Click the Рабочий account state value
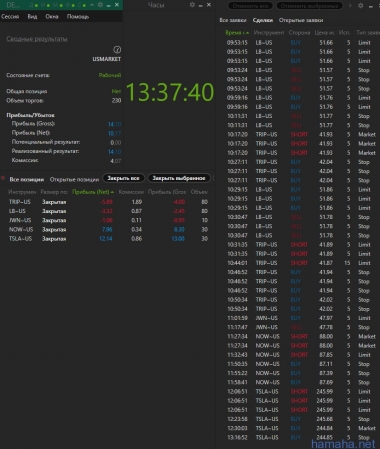 click(x=110, y=75)
